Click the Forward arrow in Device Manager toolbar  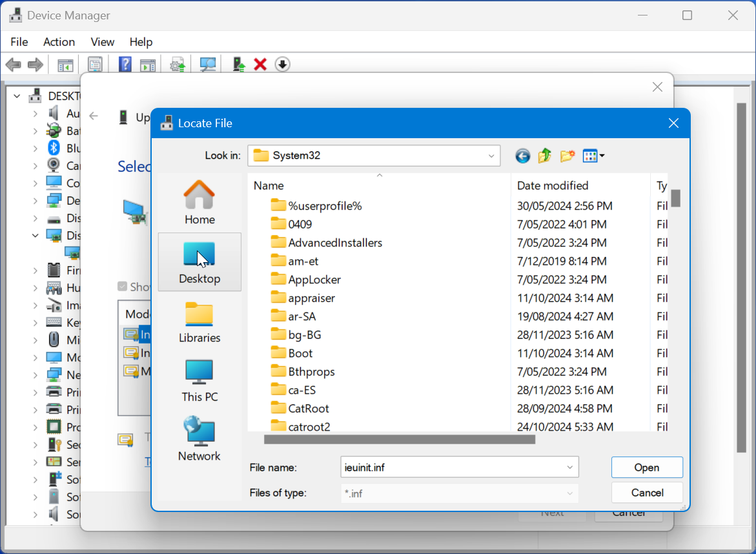click(x=36, y=64)
